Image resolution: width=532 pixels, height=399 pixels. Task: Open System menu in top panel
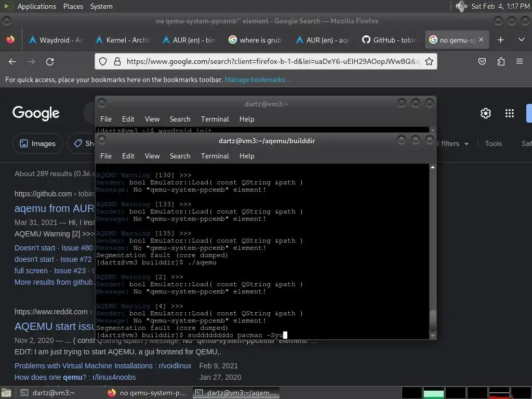click(x=101, y=6)
